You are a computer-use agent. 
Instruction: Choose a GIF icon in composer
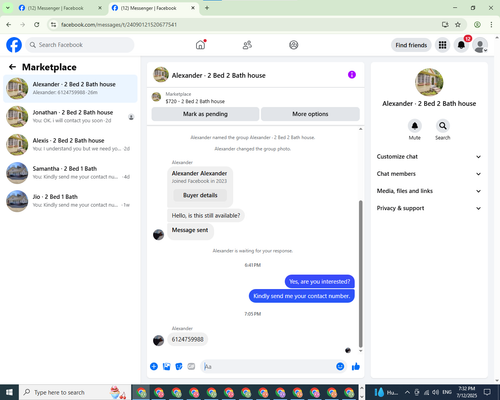[x=191, y=367]
